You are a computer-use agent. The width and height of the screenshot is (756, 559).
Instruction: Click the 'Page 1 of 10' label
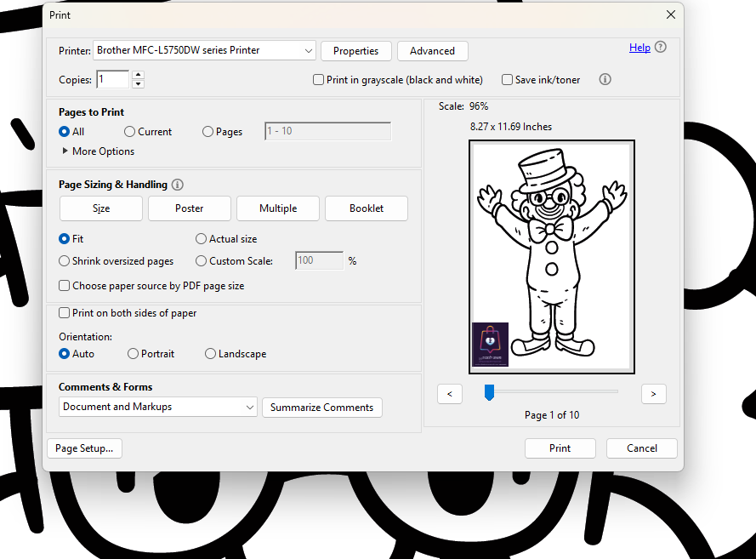pyautogui.click(x=552, y=415)
